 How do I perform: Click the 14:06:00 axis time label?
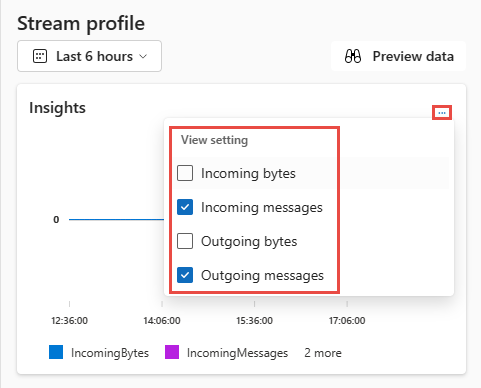pyautogui.click(x=162, y=321)
